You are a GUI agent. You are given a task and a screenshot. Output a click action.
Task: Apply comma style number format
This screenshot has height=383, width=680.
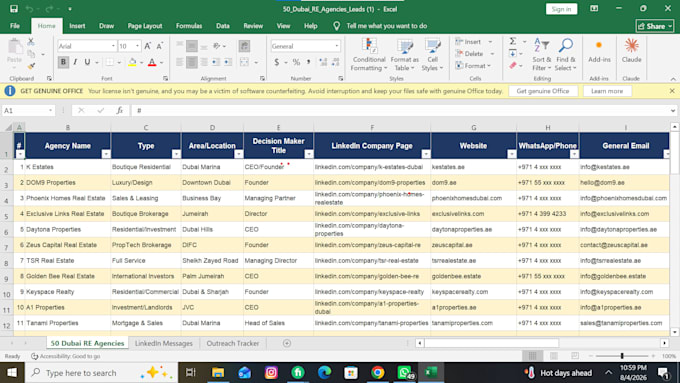pyautogui.click(x=308, y=62)
